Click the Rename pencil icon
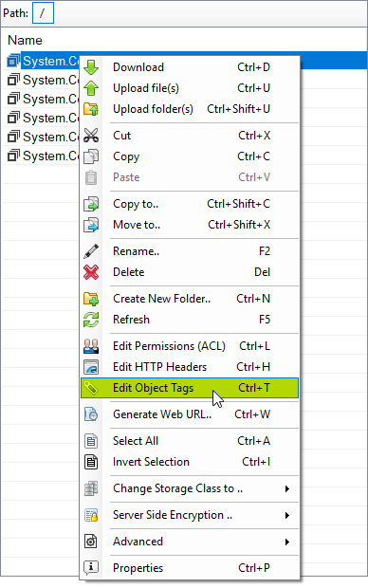The image size is (368, 588). [x=91, y=251]
